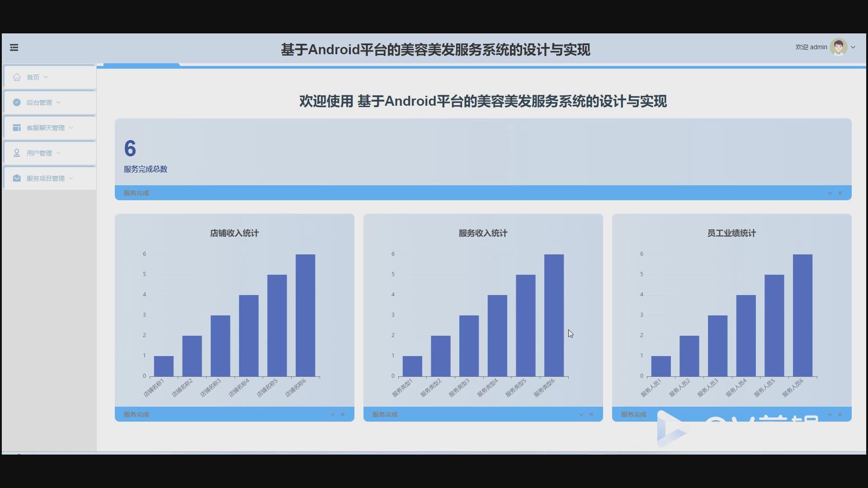Click the 后台管理 circular icon
The width and height of the screenshot is (868, 488).
pyautogui.click(x=17, y=102)
